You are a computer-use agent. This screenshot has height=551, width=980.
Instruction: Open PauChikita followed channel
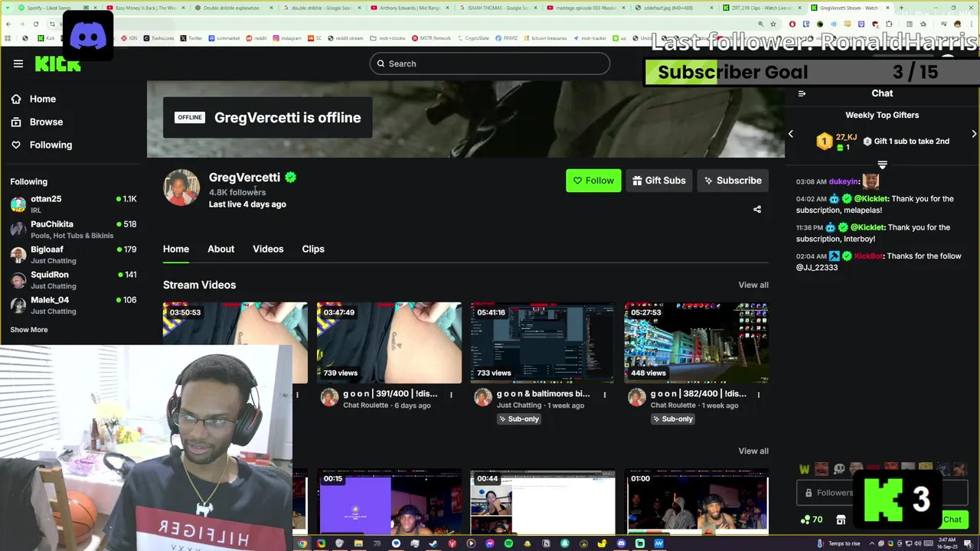73,230
